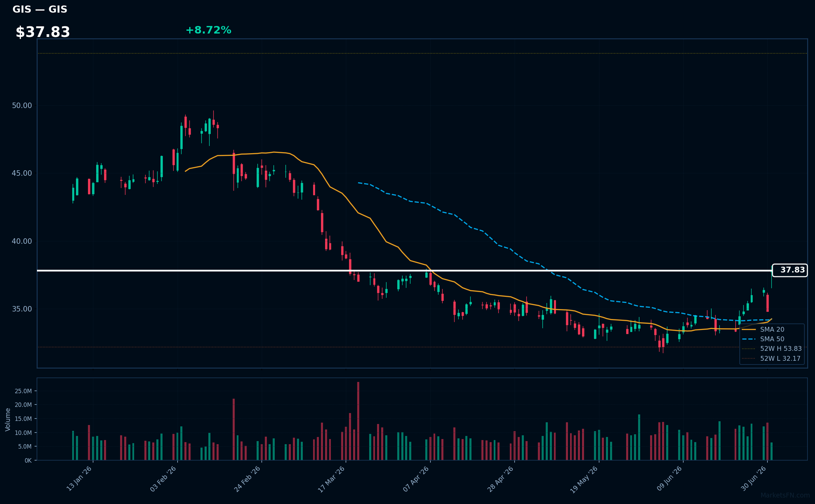Click the SMA 20 orange legend line
Viewport: 815px width, 504px height.
(x=749, y=330)
